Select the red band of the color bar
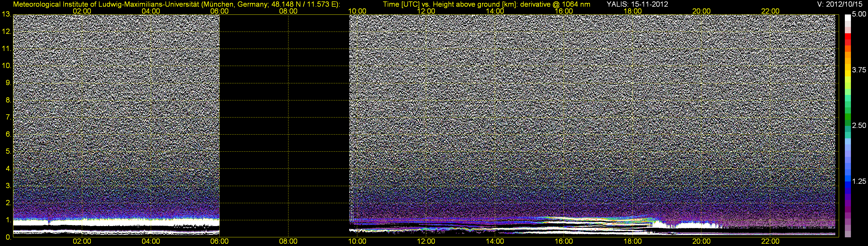Screen dimensions: 868x246 pyautogui.click(x=847, y=38)
